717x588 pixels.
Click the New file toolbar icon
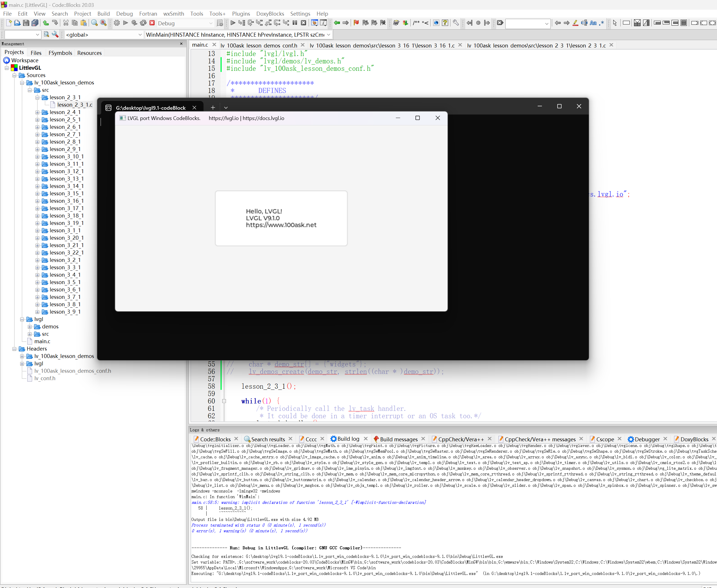[x=9, y=23]
